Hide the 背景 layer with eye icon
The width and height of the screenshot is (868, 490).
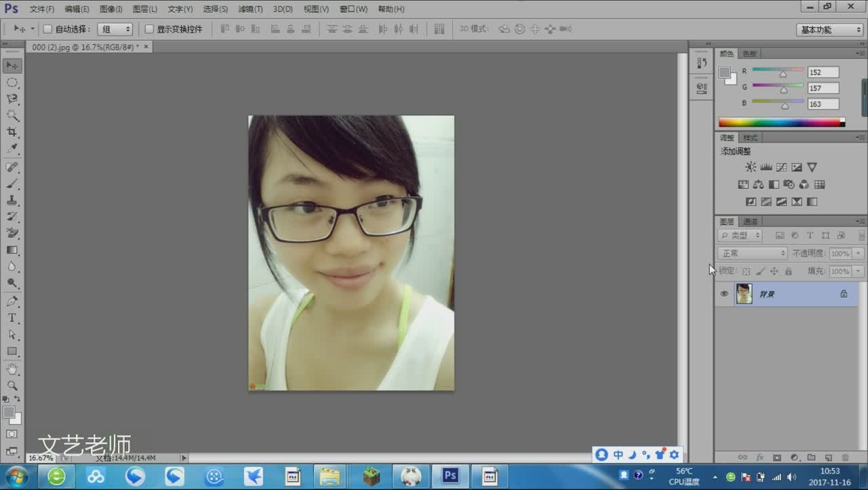tap(724, 294)
